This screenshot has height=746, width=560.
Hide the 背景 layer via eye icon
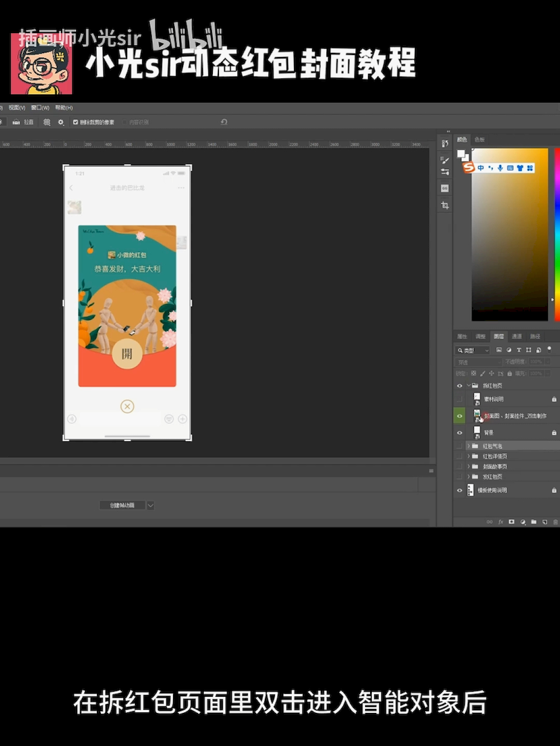tap(460, 432)
